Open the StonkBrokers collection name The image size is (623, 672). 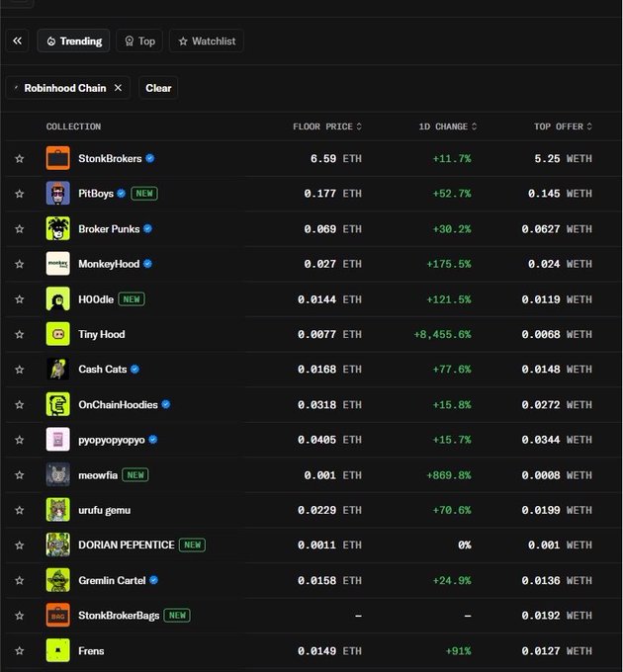pyautogui.click(x=110, y=158)
